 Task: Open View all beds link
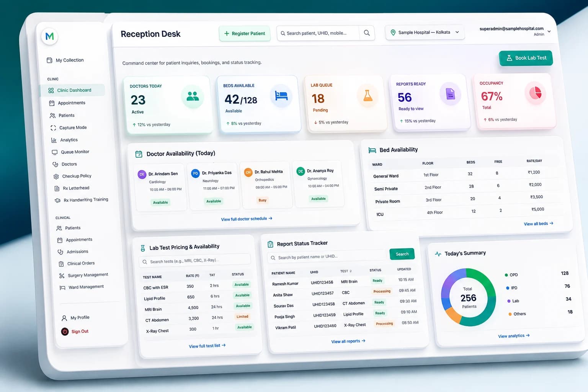(x=538, y=224)
